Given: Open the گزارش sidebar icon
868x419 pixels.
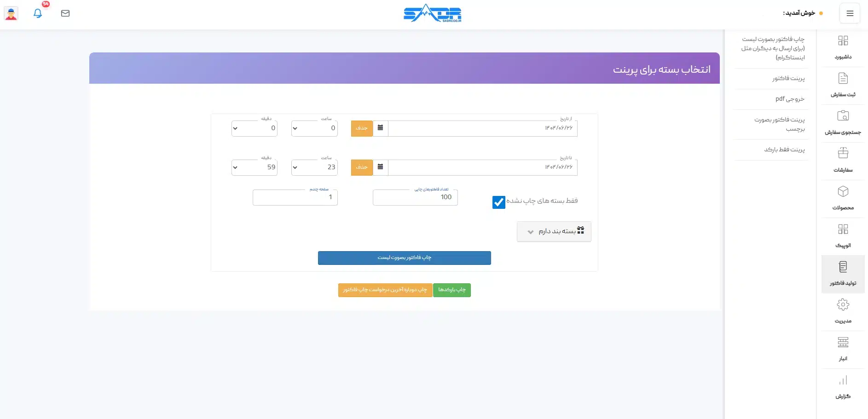Looking at the screenshot, I should click(843, 385).
